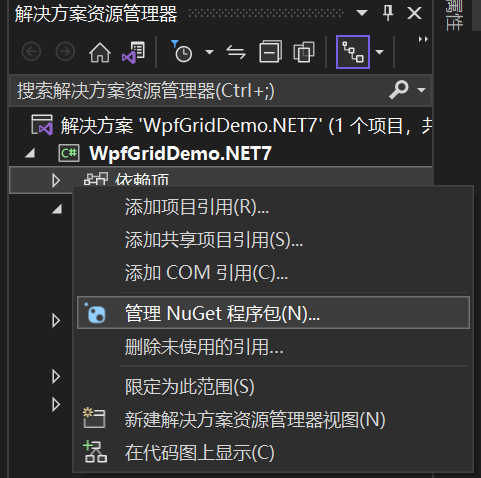481x478 pixels.
Task: Open the dropdown arrow beside the view mode icon
Action: [x=379, y=52]
